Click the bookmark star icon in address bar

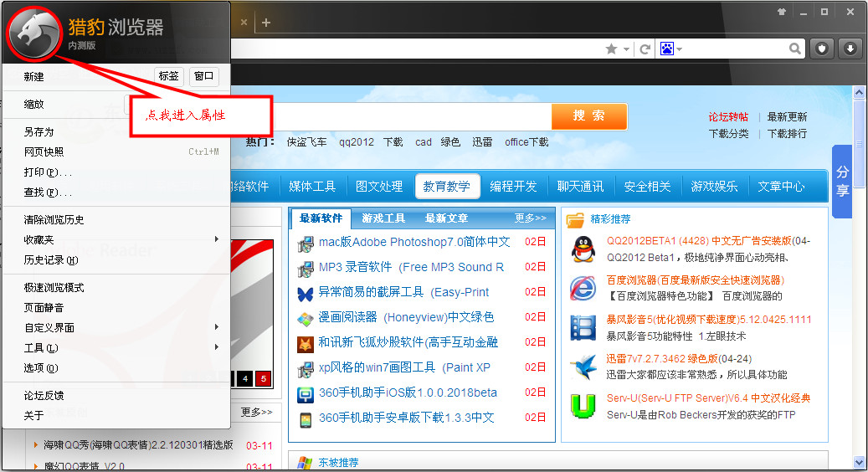[611, 49]
